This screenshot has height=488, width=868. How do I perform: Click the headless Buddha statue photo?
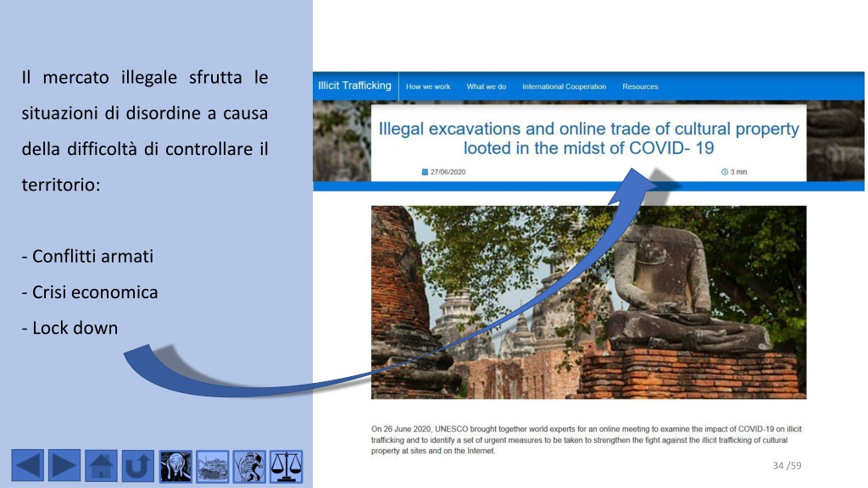point(588,302)
